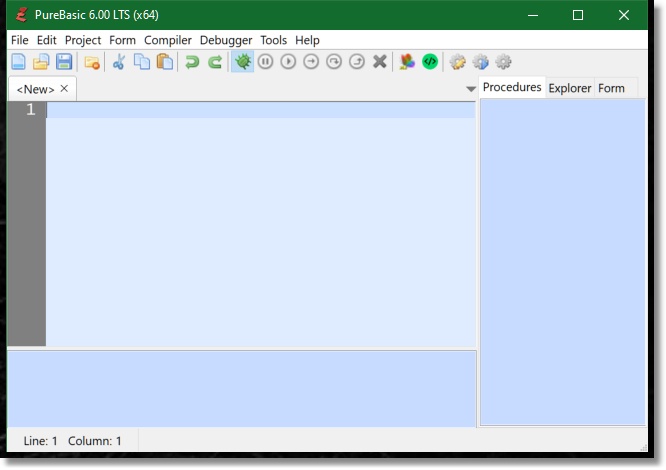Save the file with the floppy disk icon

coord(63,62)
